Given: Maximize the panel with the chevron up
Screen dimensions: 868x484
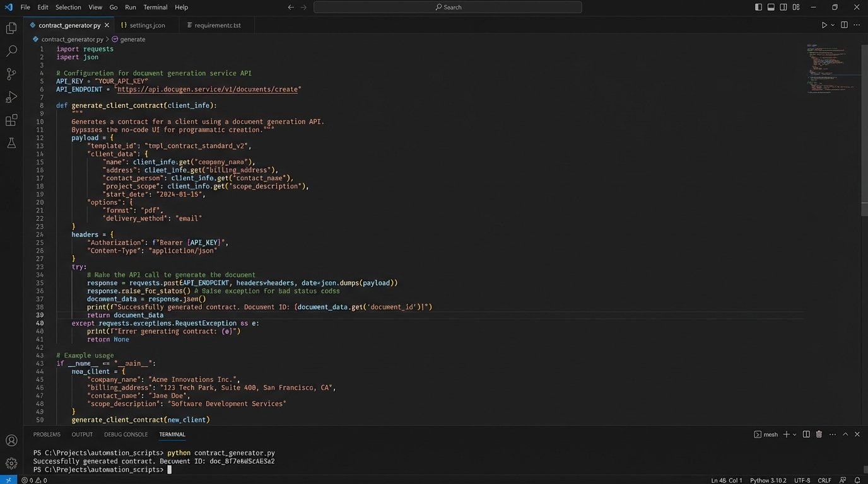Looking at the screenshot, I should pyautogui.click(x=845, y=434).
